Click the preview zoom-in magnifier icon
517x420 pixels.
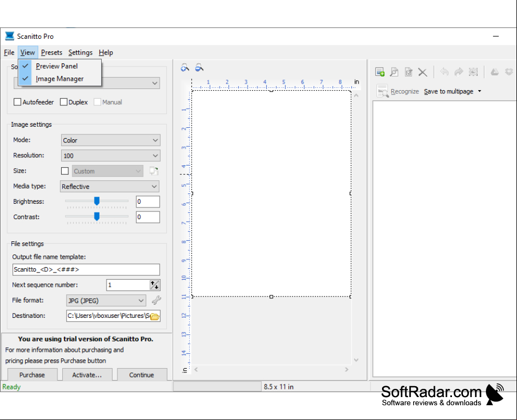click(185, 68)
